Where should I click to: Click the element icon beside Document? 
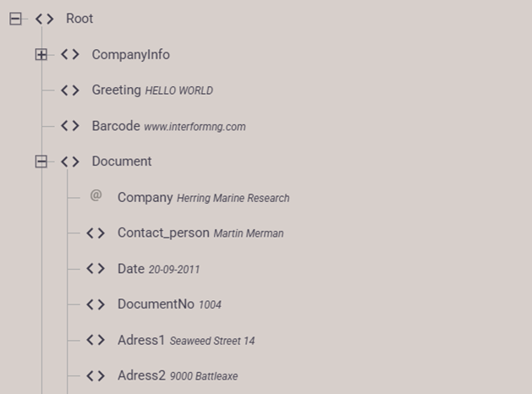coord(70,161)
